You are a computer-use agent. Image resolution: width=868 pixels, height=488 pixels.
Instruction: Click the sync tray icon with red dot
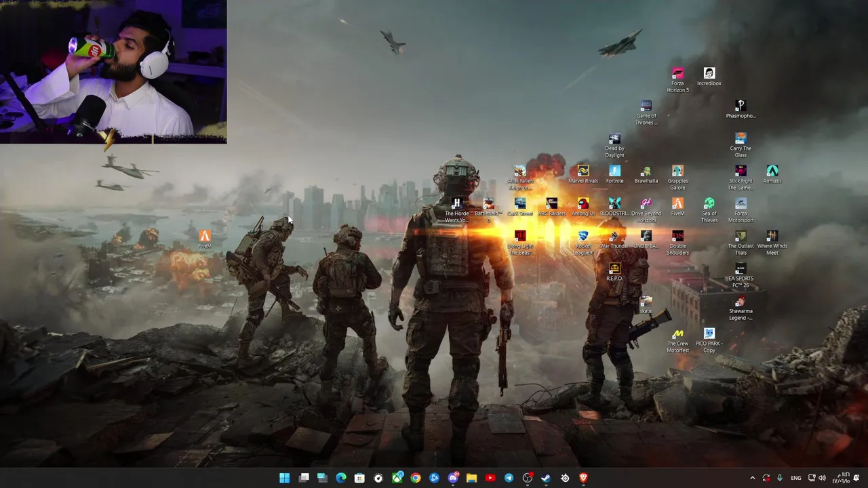coord(766,478)
